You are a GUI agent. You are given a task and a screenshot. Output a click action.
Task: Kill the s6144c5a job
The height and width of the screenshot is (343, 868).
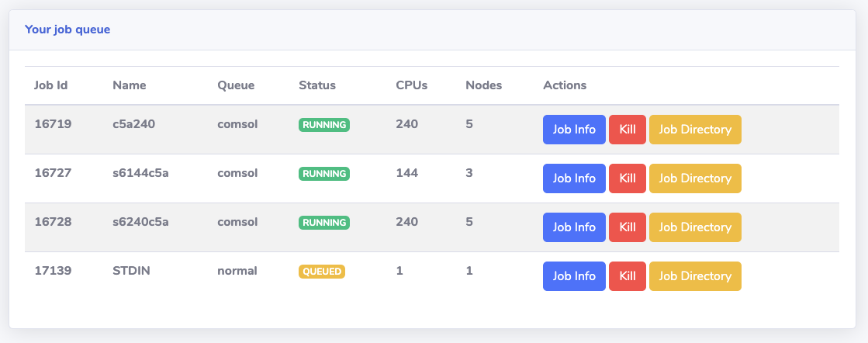click(628, 178)
